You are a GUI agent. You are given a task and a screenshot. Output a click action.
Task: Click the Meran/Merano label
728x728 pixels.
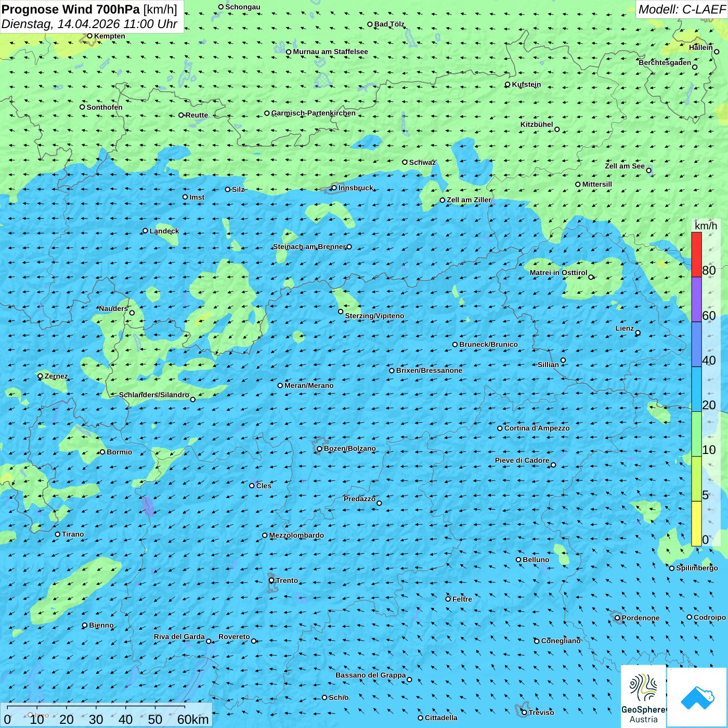[309, 385]
